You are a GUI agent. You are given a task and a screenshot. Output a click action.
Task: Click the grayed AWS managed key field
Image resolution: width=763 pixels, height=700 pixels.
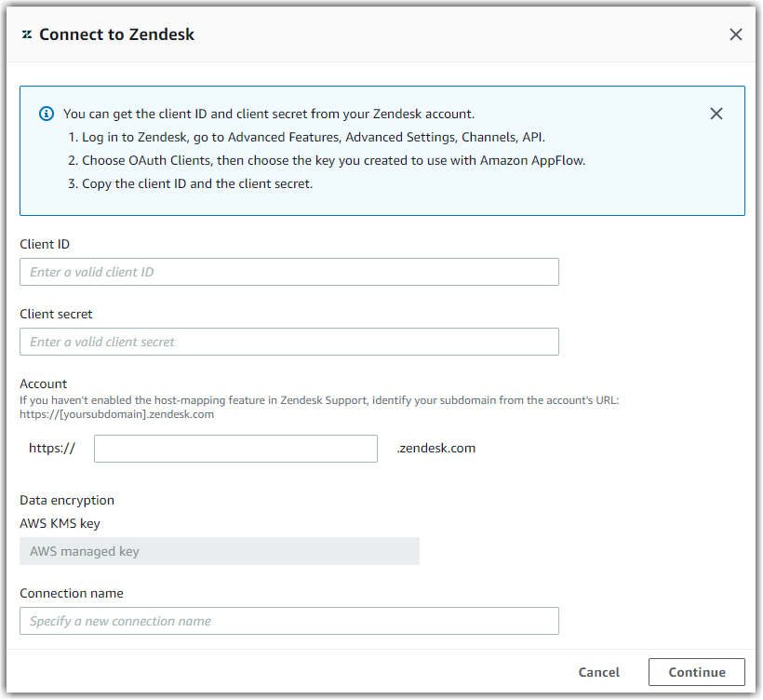coord(220,551)
